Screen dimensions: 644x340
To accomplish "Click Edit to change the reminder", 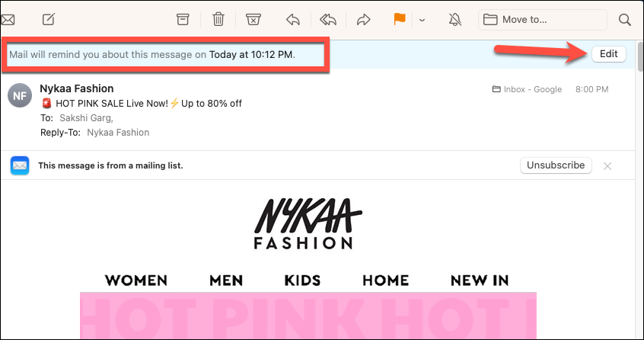I will (609, 54).
